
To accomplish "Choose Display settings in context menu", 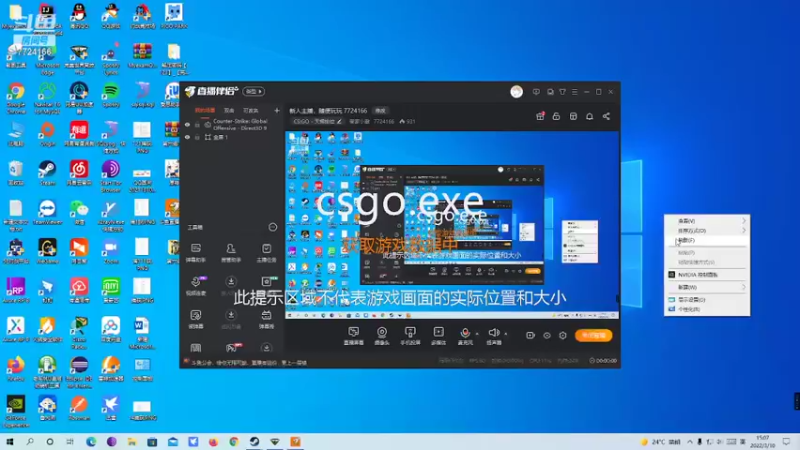I will [x=707, y=299].
